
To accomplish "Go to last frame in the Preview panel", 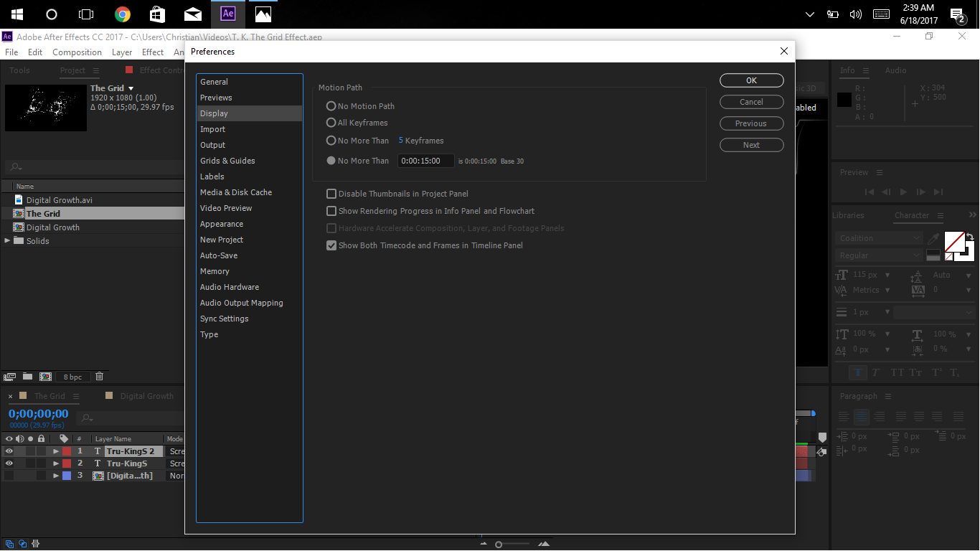I will point(939,192).
